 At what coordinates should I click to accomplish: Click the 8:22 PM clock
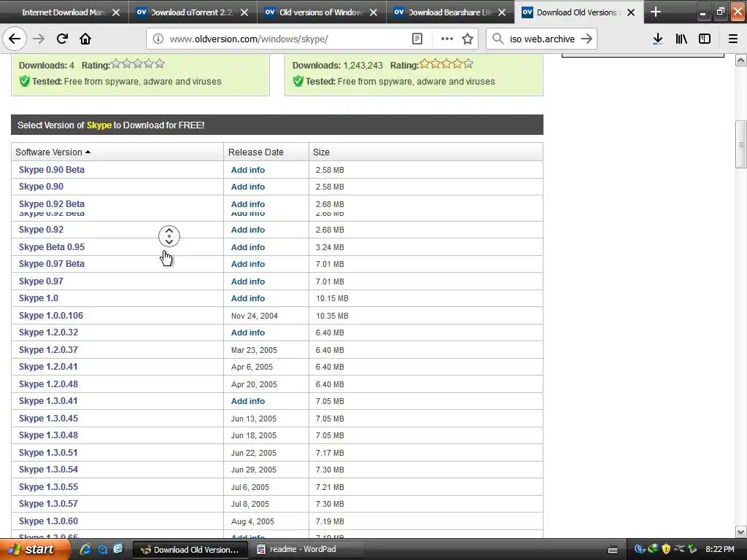click(x=720, y=550)
